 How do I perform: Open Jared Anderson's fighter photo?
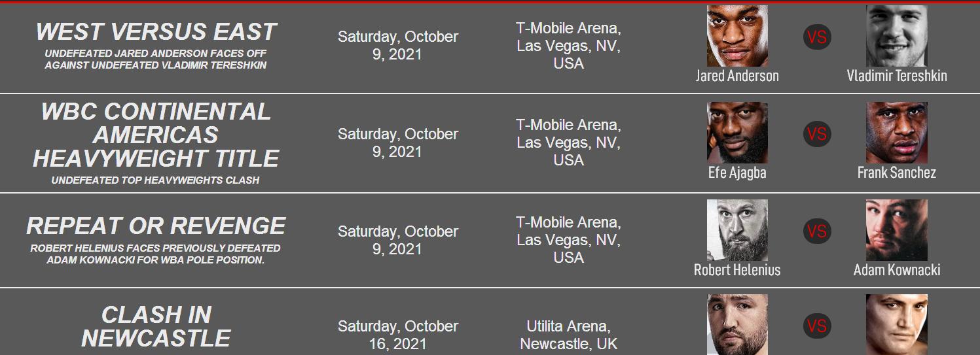pyautogui.click(x=737, y=36)
